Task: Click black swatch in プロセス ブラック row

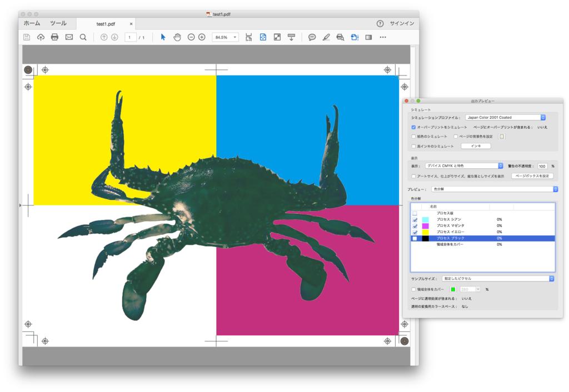Action: click(425, 238)
